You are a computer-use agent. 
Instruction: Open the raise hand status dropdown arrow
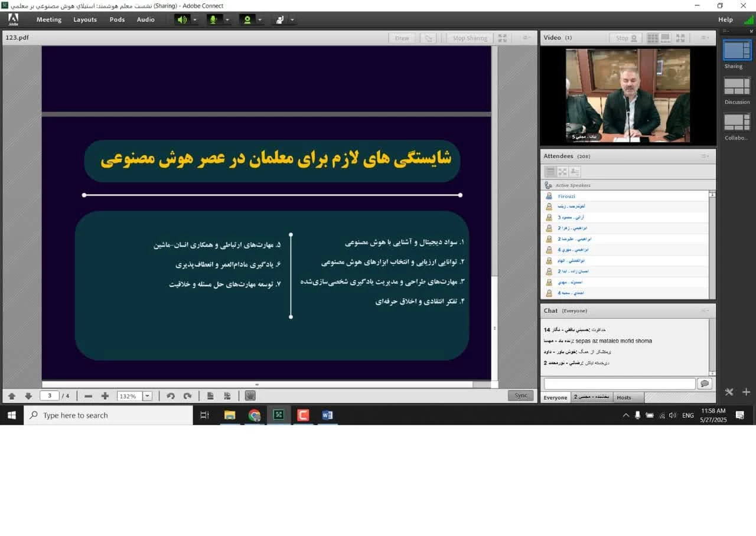coord(292,19)
